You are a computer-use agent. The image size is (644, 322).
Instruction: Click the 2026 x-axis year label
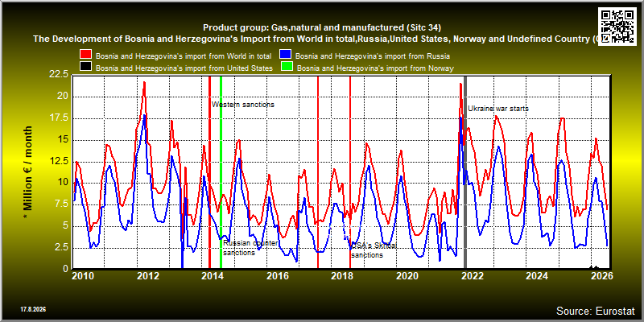[602, 275]
